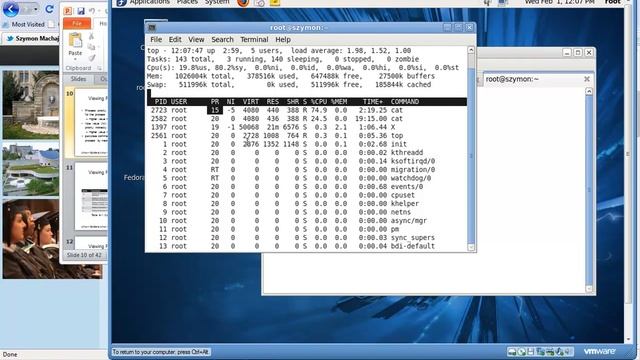Select the Szymon Machaj browser tab
Screen dimensions: 640x360
33,38
